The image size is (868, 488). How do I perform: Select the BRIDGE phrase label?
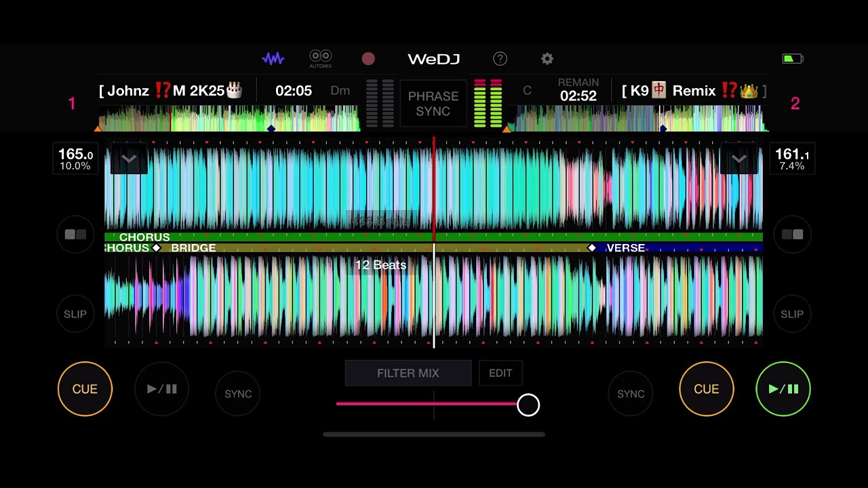coord(193,248)
